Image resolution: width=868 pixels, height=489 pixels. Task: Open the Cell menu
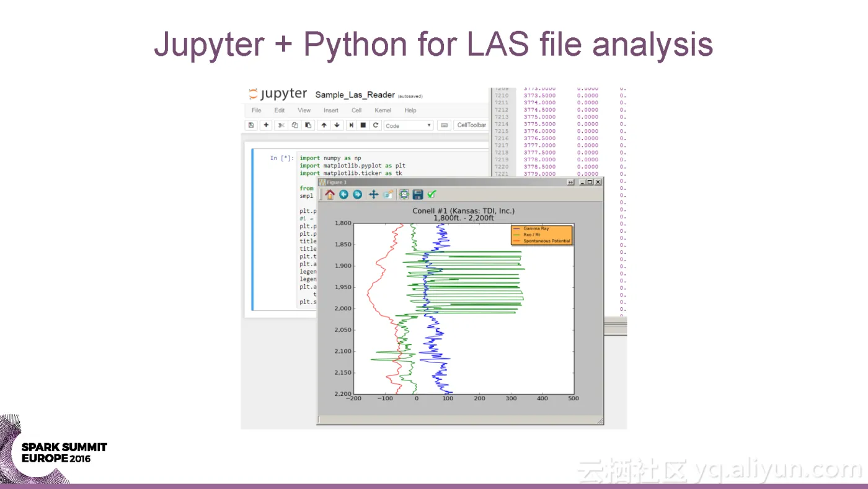click(356, 110)
